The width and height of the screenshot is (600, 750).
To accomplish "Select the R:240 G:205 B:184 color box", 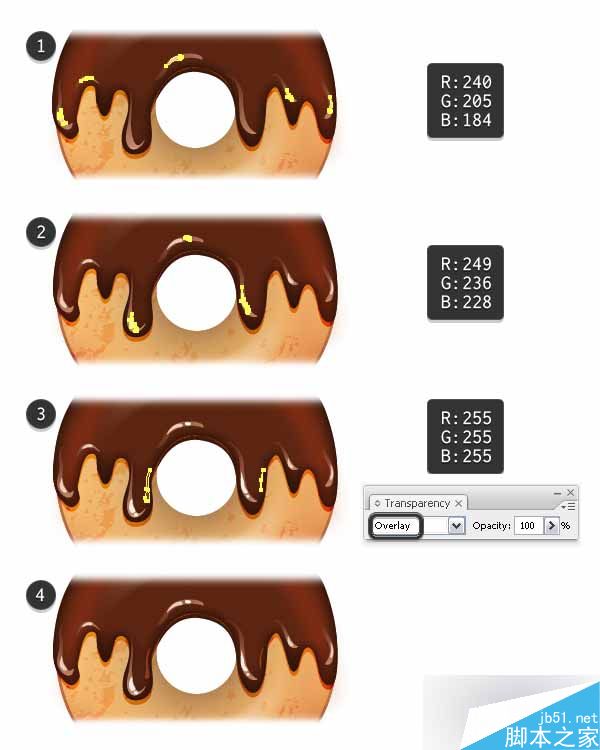I will click(466, 100).
